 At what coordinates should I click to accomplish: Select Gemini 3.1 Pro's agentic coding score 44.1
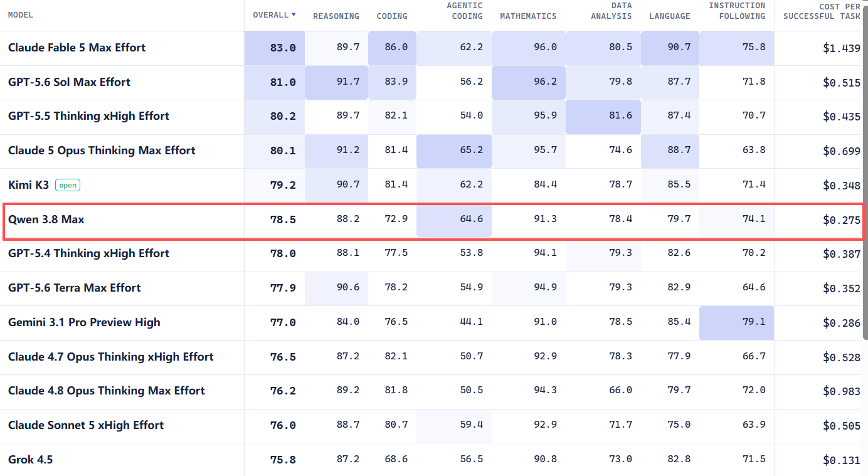(471, 322)
